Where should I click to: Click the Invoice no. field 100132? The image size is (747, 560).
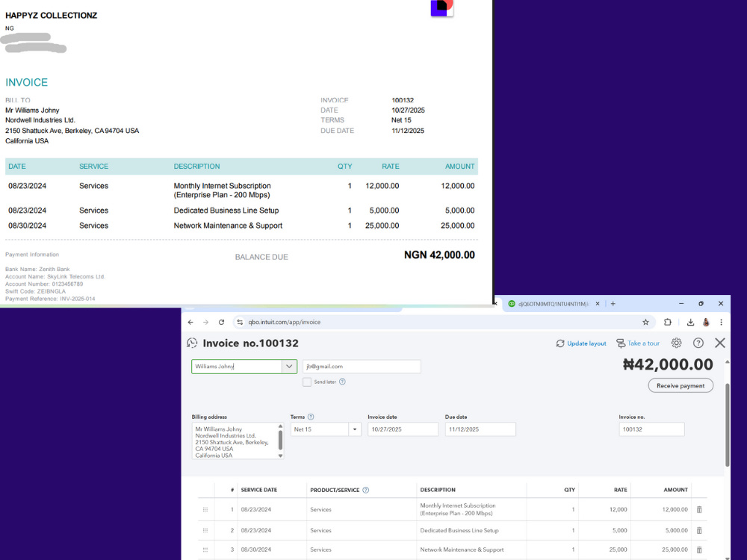[651, 429]
